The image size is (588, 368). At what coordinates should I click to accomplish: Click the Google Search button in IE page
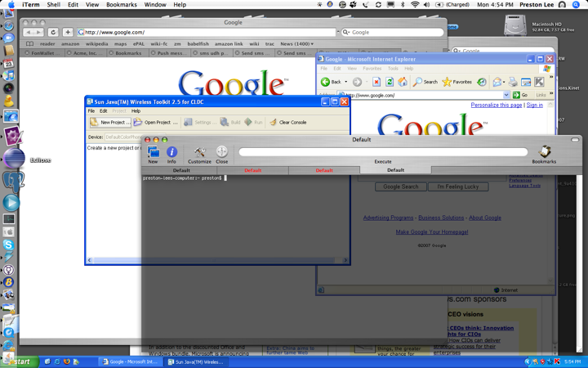400,186
